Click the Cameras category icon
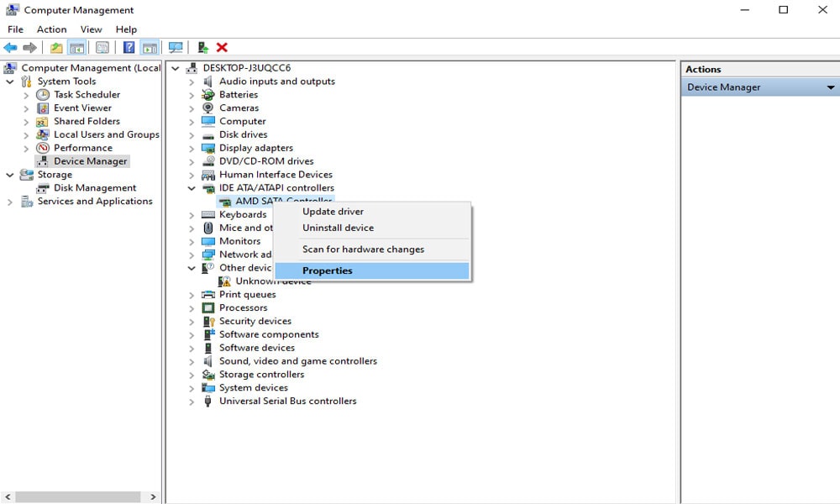Image resolution: width=840 pixels, height=504 pixels. pos(207,108)
